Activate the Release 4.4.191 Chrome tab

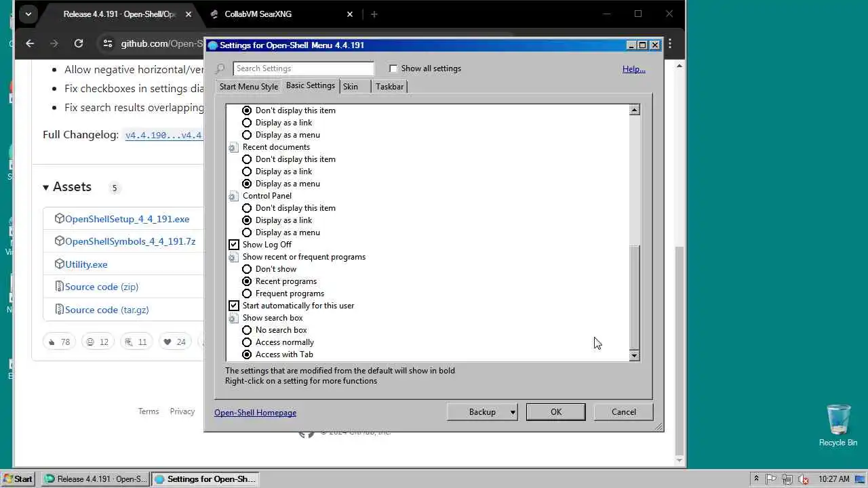pos(120,14)
